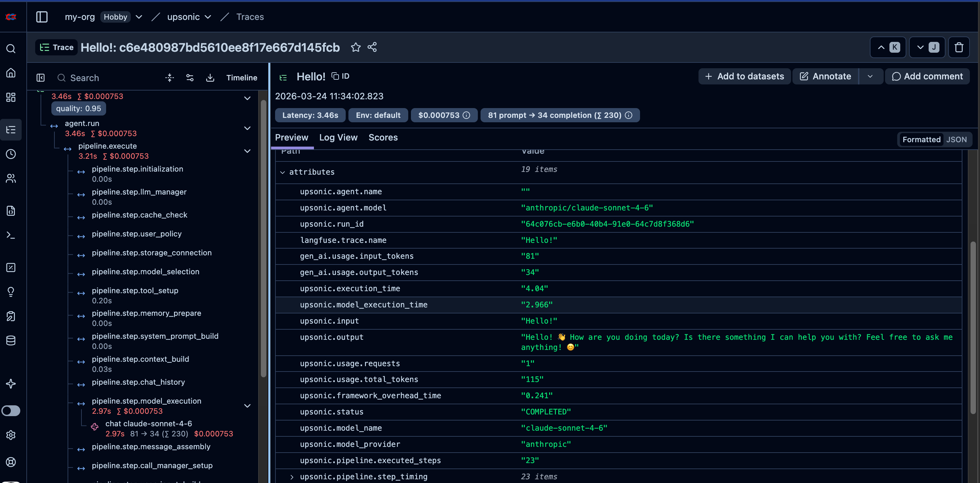Click Add comment button
Screen dimensions: 980x483
tap(927, 76)
